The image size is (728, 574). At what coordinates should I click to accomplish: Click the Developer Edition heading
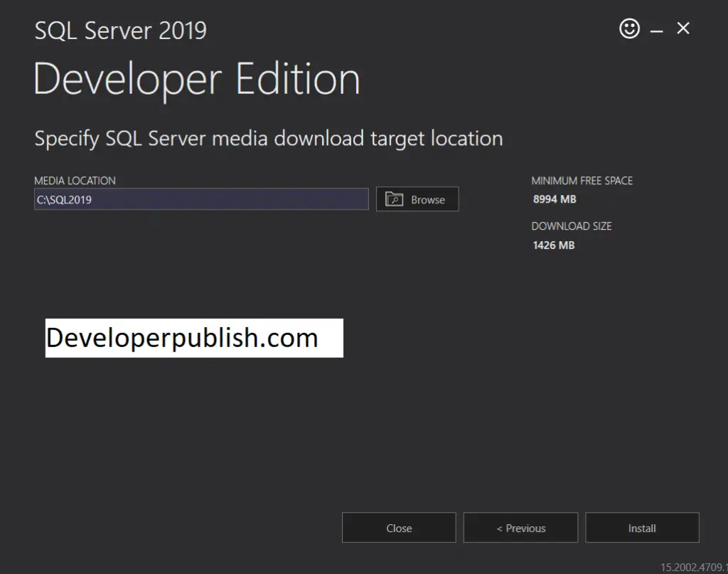[x=197, y=80]
